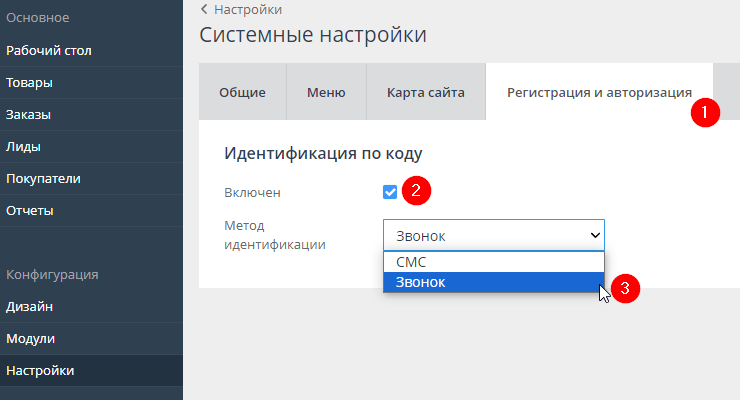The height and width of the screenshot is (400, 740).
Task: Open the Меню tab
Action: click(326, 92)
